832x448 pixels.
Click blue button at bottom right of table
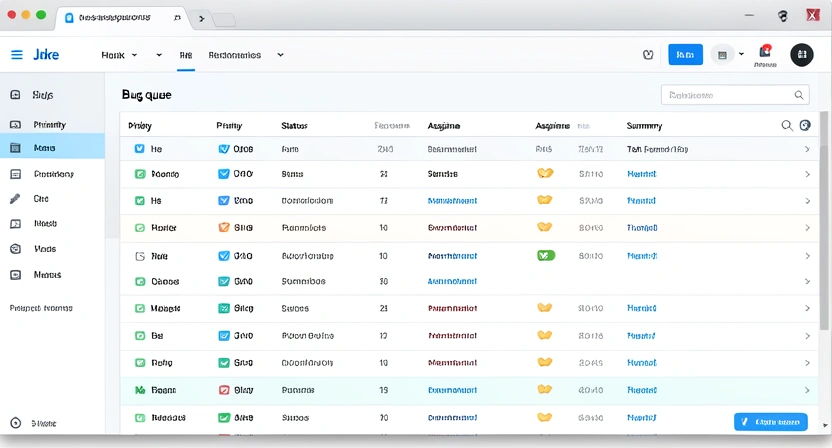[770, 422]
